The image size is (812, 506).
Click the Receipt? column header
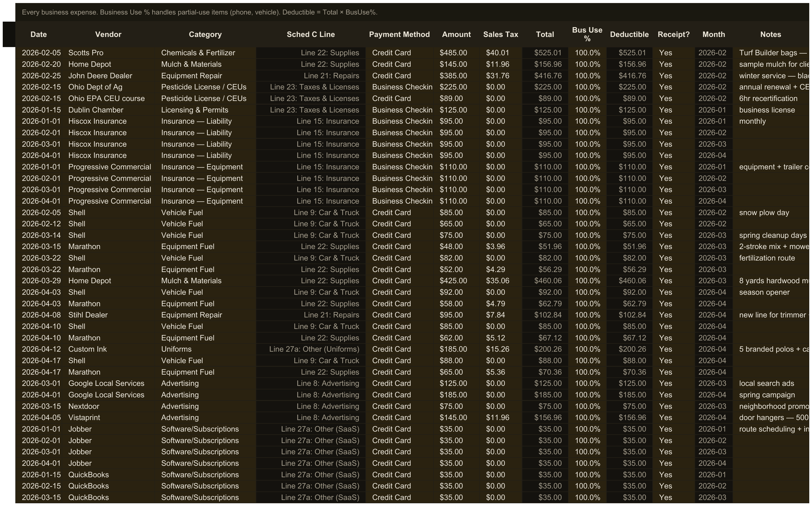click(x=673, y=34)
